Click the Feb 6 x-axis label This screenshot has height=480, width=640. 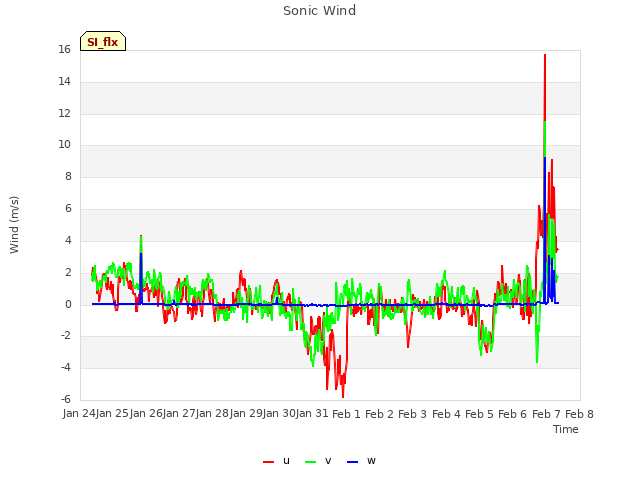click(x=513, y=414)
